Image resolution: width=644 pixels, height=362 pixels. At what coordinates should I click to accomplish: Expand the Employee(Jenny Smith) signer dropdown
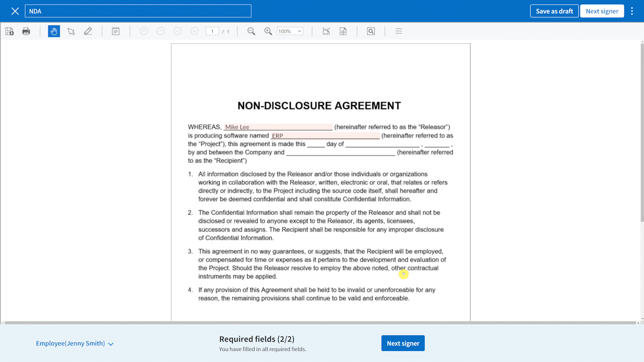[74, 343]
